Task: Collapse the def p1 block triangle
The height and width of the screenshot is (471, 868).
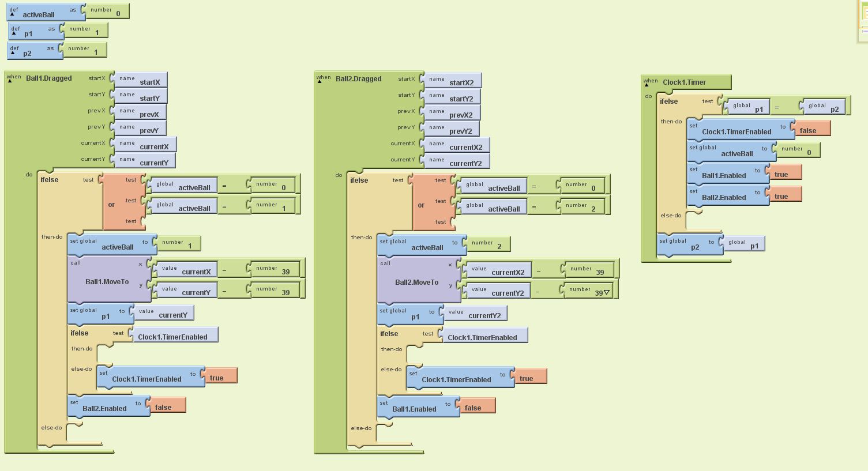Action: pos(14,33)
